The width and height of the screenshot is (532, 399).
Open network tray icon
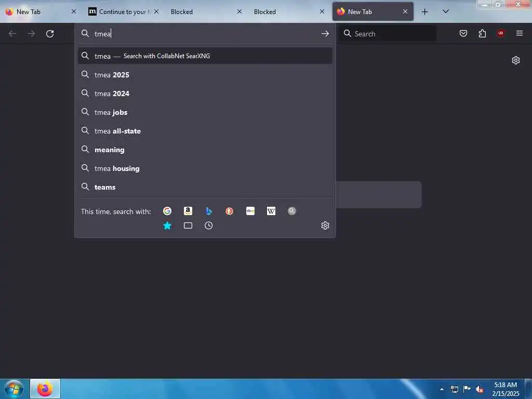click(x=454, y=390)
